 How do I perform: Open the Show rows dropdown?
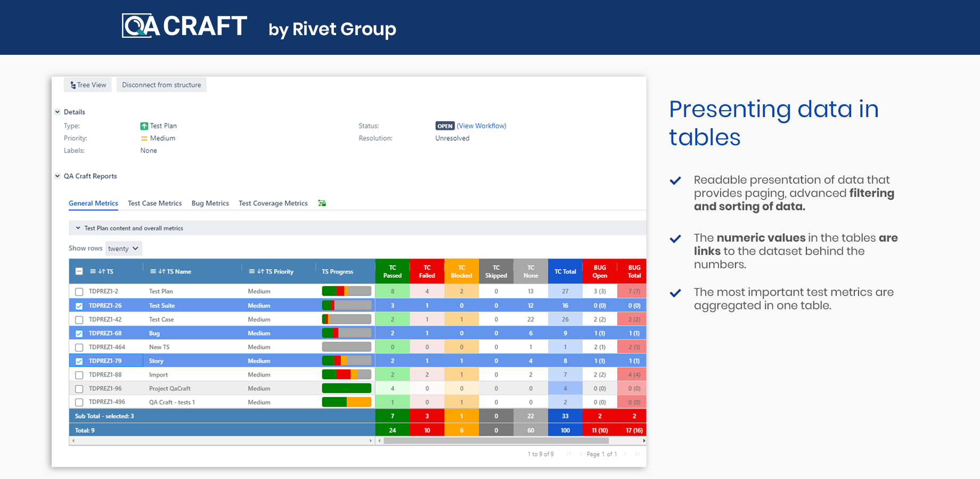pyautogui.click(x=124, y=249)
